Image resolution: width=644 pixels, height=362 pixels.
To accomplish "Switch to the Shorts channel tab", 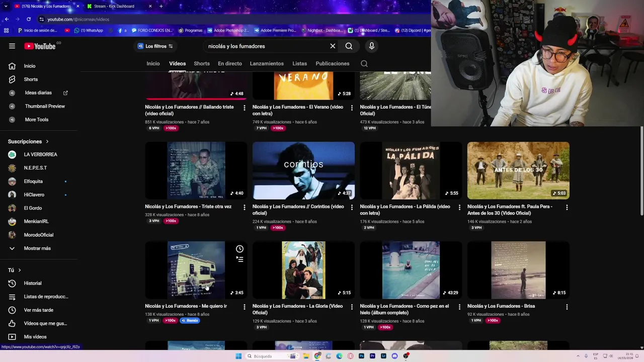I will pos(202,63).
